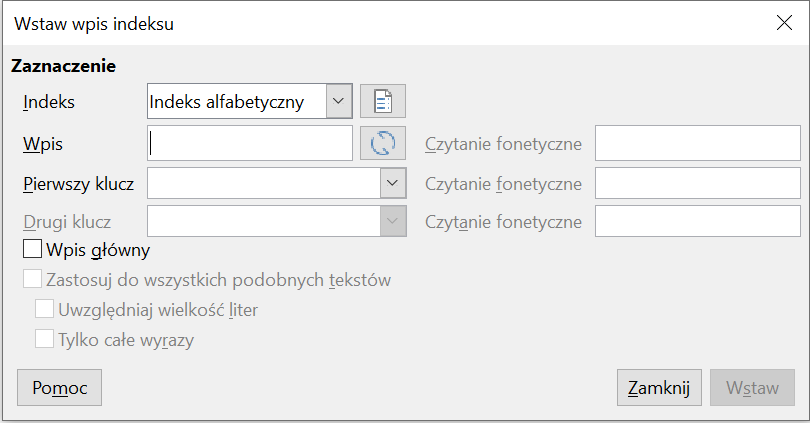This screenshot has height=423, width=810.
Task: Close the Wstaw wpis indeksu dialog
Action: pos(783,22)
